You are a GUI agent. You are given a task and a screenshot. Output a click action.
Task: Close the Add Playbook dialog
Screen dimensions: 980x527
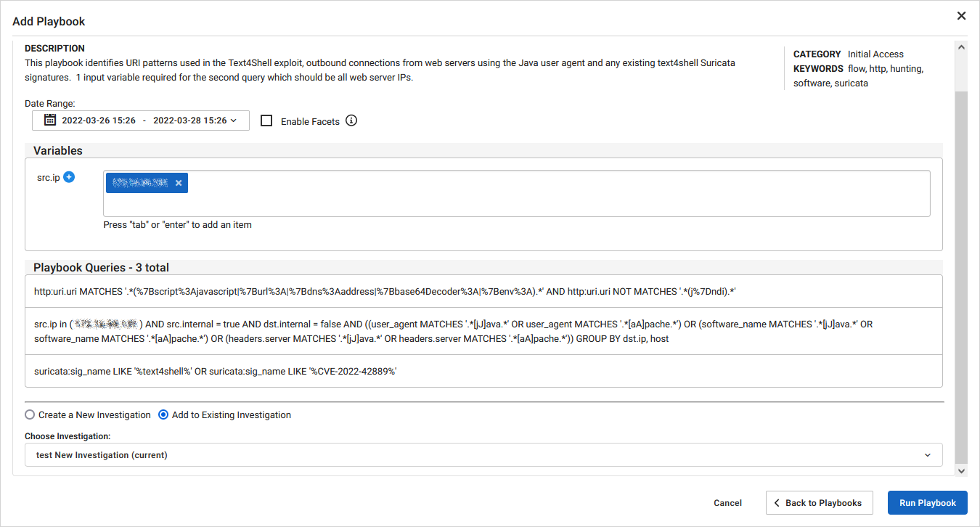coord(961,15)
